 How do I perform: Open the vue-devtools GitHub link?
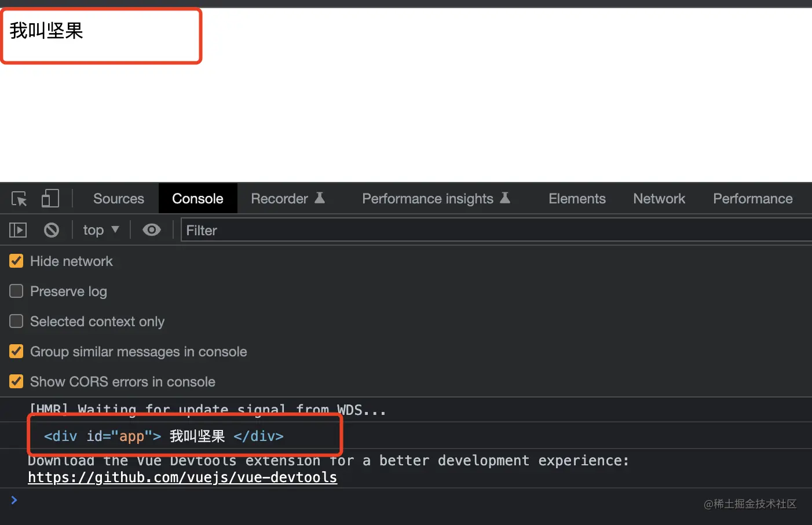[x=182, y=477]
